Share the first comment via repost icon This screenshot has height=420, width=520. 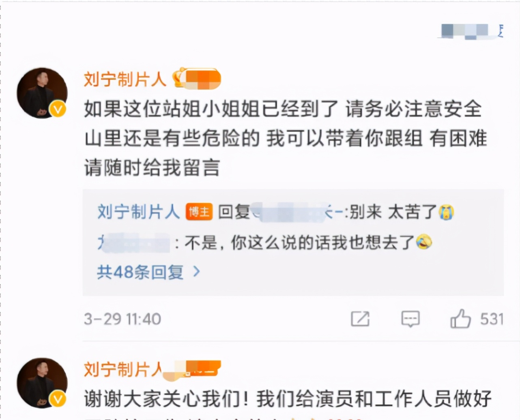point(360,319)
